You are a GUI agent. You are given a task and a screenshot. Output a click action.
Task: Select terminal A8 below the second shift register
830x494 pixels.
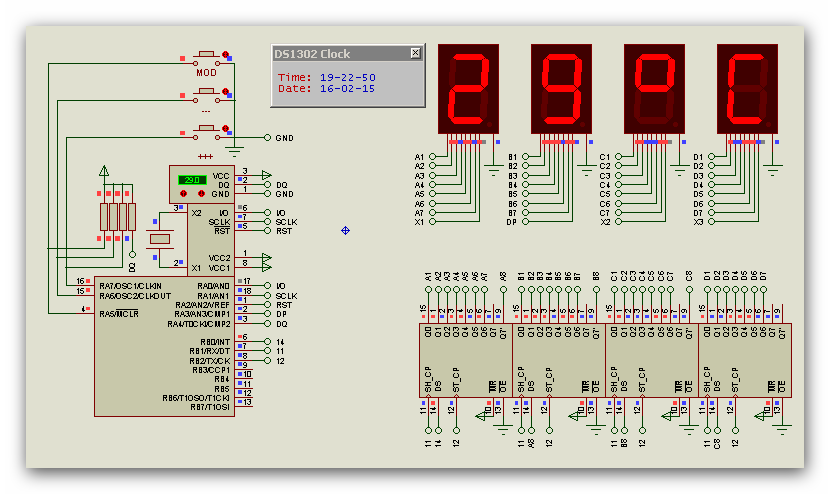(531, 430)
